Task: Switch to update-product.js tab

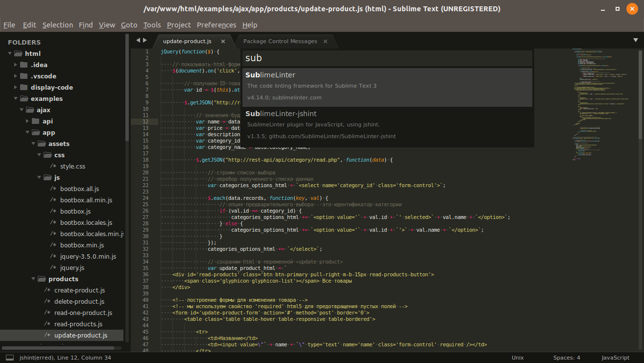Action: 187,41
